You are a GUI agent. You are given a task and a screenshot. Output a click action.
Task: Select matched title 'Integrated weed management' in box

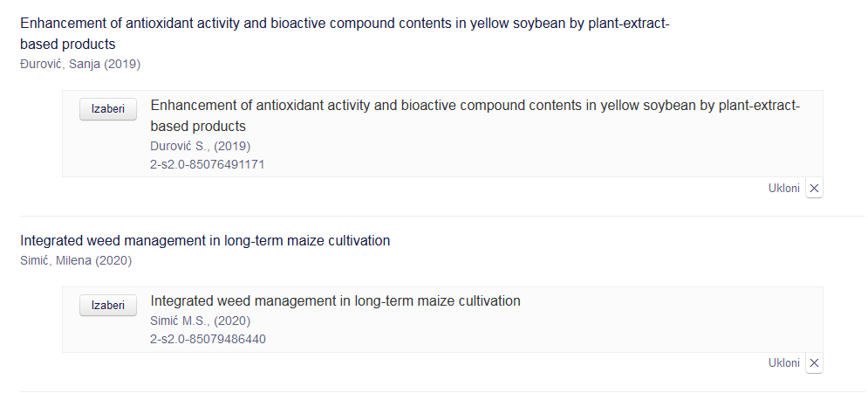point(335,301)
